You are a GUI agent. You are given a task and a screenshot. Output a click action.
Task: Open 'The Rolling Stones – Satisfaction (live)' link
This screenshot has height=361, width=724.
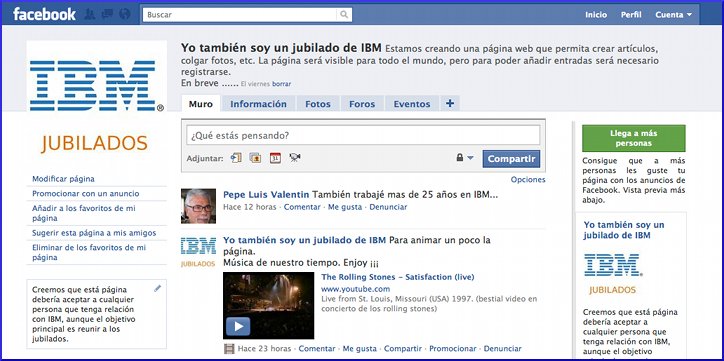[398, 277]
